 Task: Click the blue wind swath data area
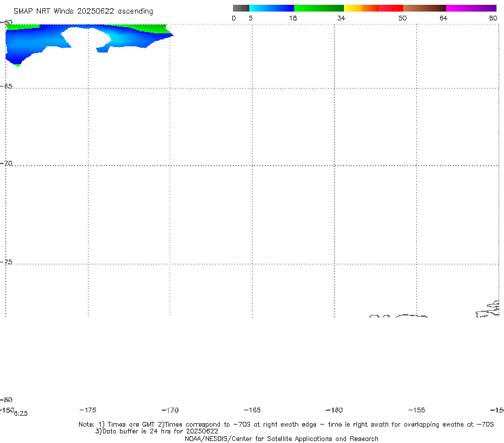click(35, 42)
